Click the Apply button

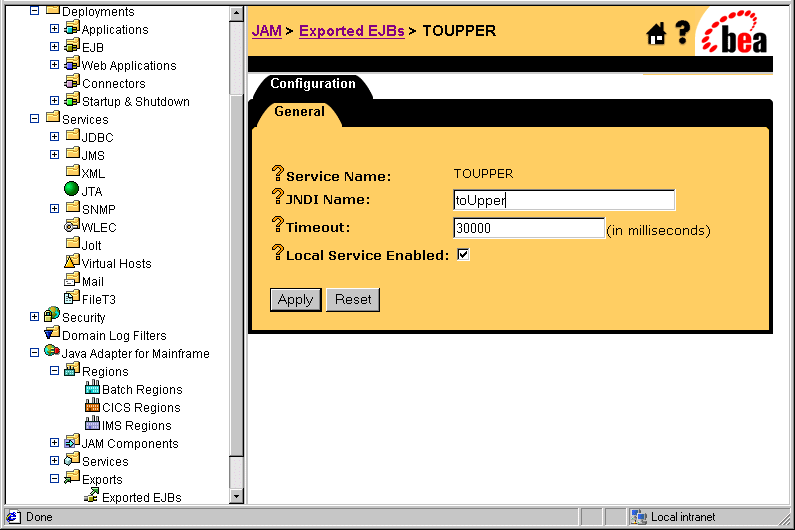tap(296, 300)
